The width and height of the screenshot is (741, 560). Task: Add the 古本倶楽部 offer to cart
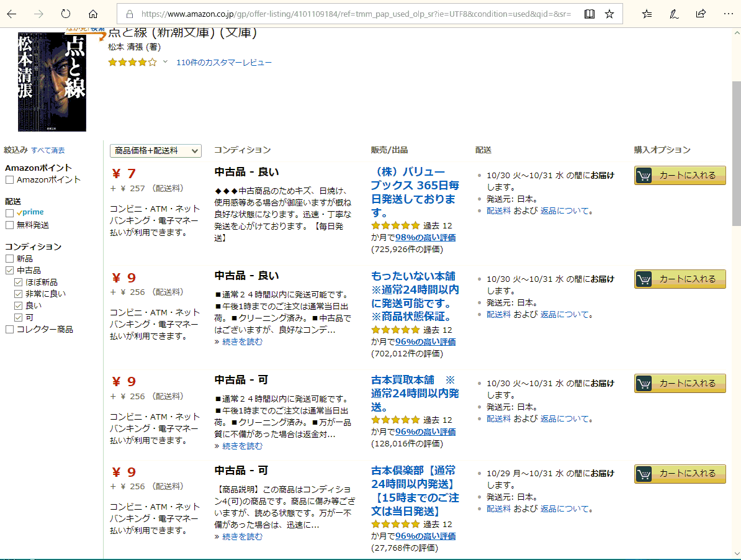pyautogui.click(x=680, y=474)
